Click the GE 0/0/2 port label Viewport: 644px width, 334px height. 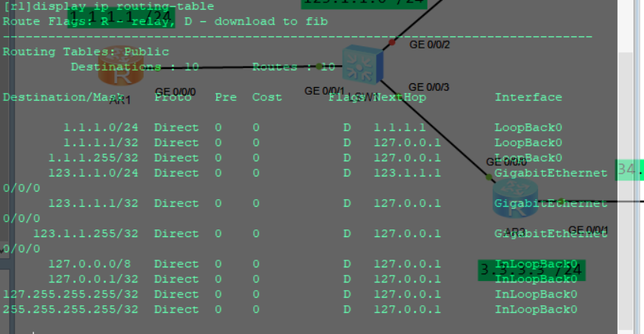(x=430, y=45)
